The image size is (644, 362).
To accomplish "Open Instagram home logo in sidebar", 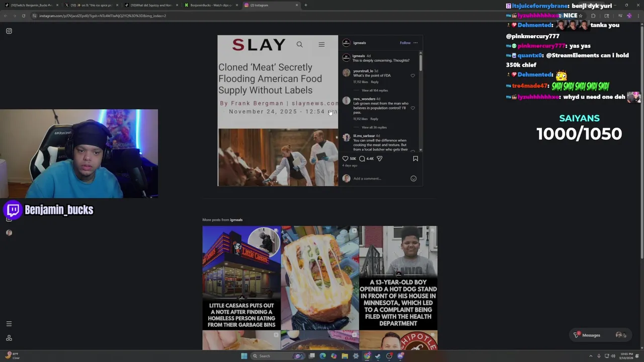I will point(9,31).
